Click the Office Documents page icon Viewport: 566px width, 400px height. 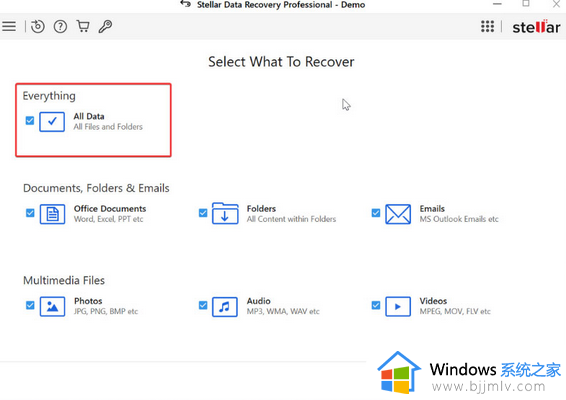(52, 214)
